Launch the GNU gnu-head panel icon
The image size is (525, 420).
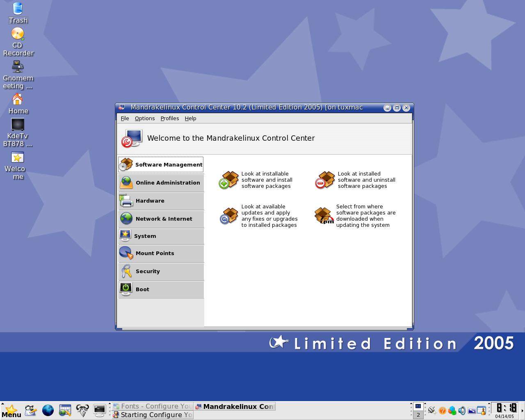(82, 410)
